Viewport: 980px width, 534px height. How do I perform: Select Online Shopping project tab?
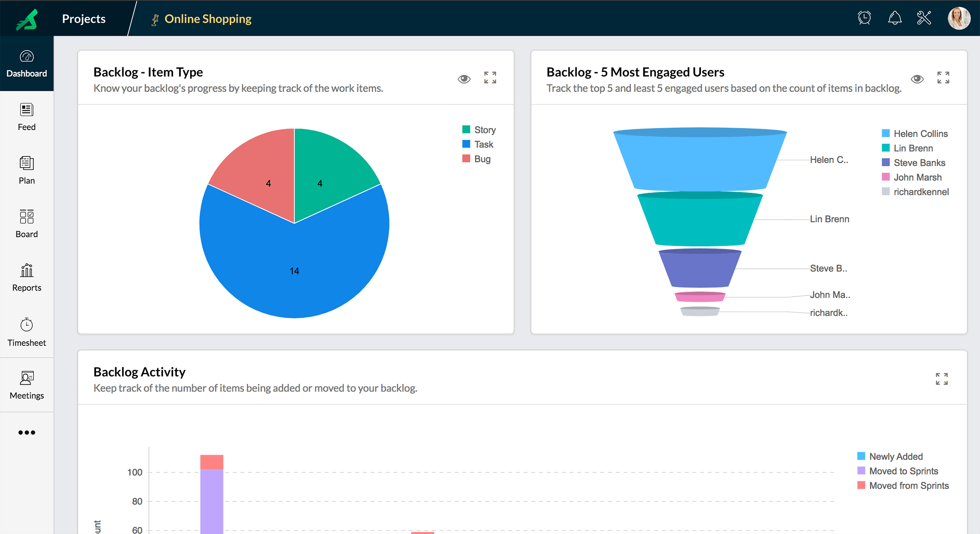(208, 18)
